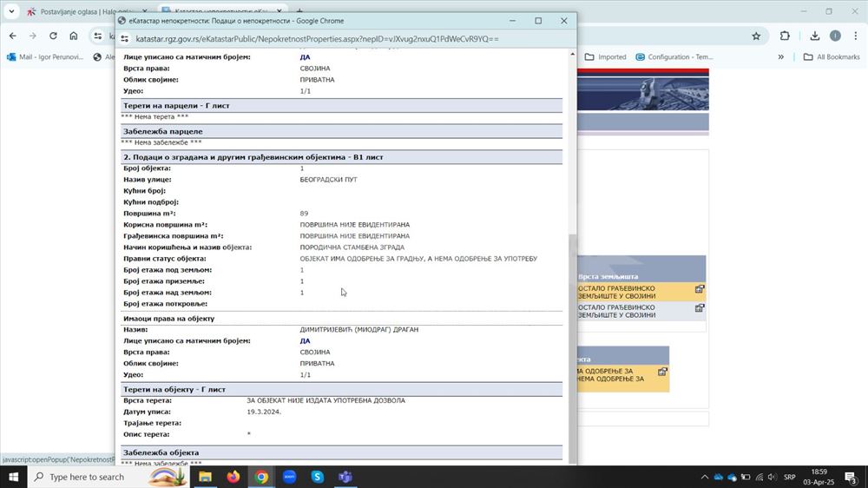Open the Configuration - Tem bookmark
Viewport: 868px width, 488px height.
[x=674, y=57]
